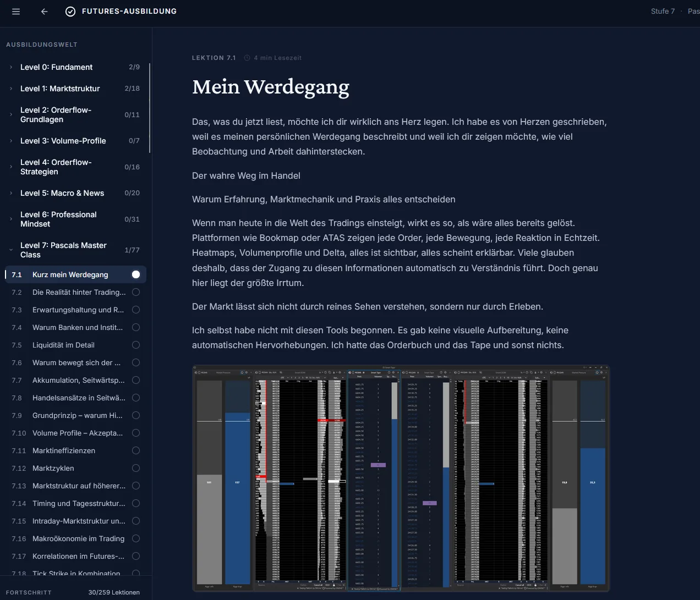This screenshot has width=700, height=600.
Task: Go back with the left arrow icon
Action: (45, 12)
